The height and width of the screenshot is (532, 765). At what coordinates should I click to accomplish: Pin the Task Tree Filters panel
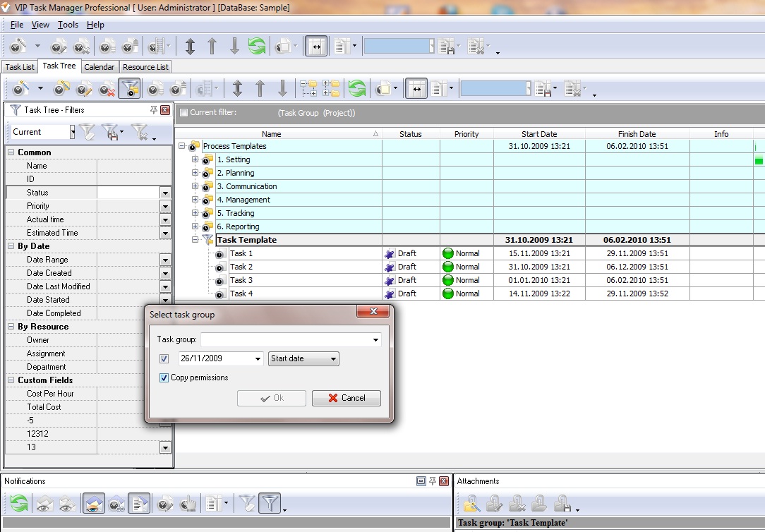[154, 110]
